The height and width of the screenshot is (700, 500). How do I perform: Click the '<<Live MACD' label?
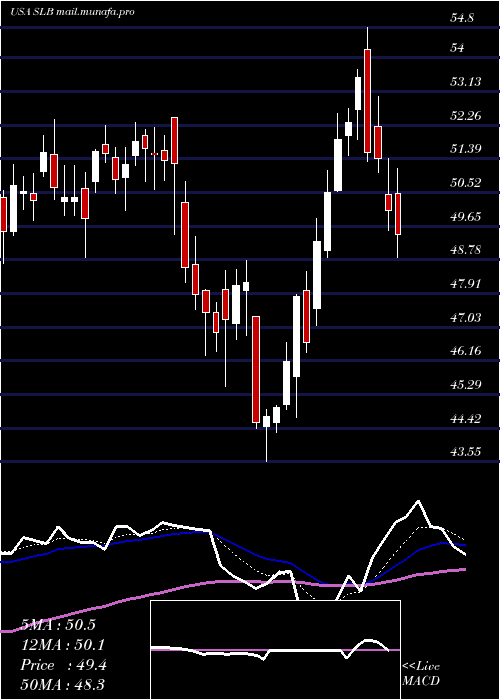[x=421, y=674]
